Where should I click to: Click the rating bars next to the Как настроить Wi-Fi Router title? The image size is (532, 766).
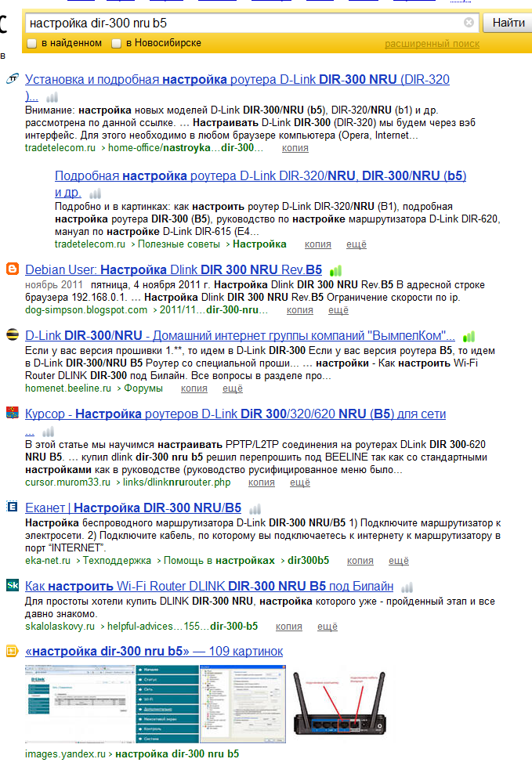407,587
